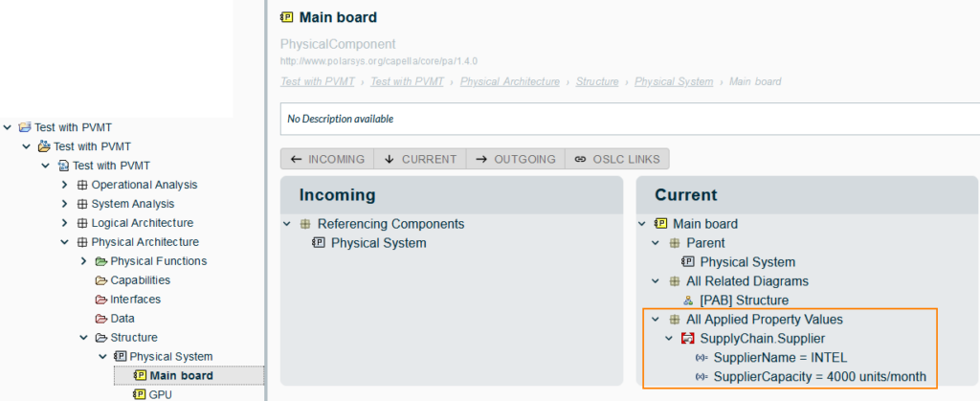
Task: Click the GPU component icon
Action: point(140,394)
